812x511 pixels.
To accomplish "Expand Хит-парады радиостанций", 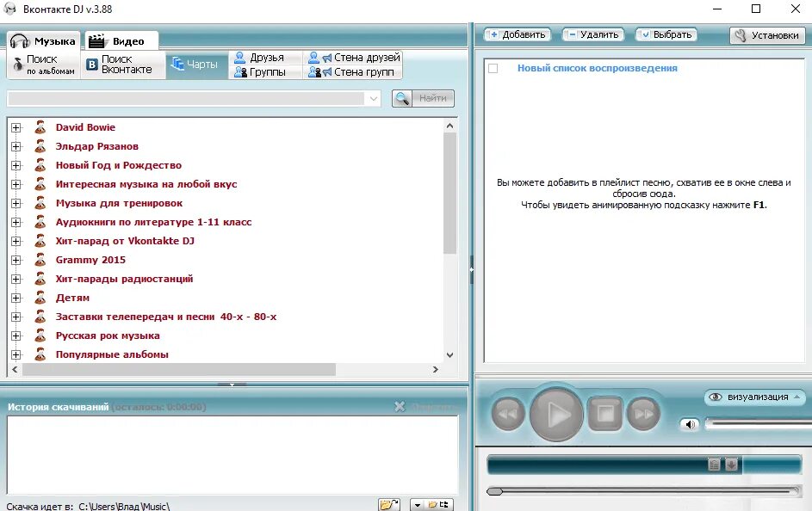I will (16, 280).
